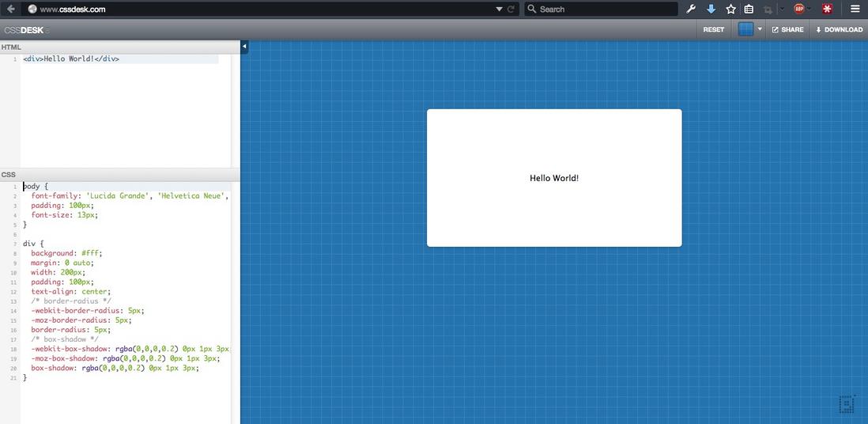Show the bookmarks list icon

[749, 9]
